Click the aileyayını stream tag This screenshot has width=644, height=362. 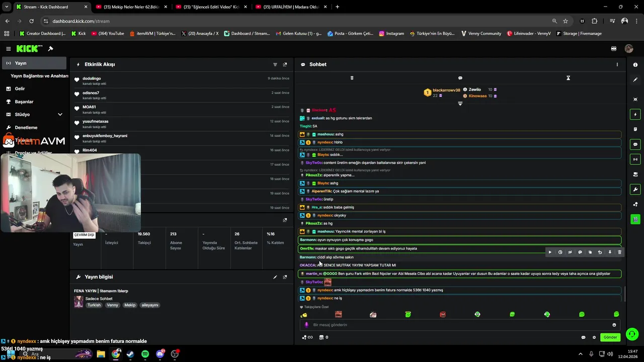click(x=150, y=305)
